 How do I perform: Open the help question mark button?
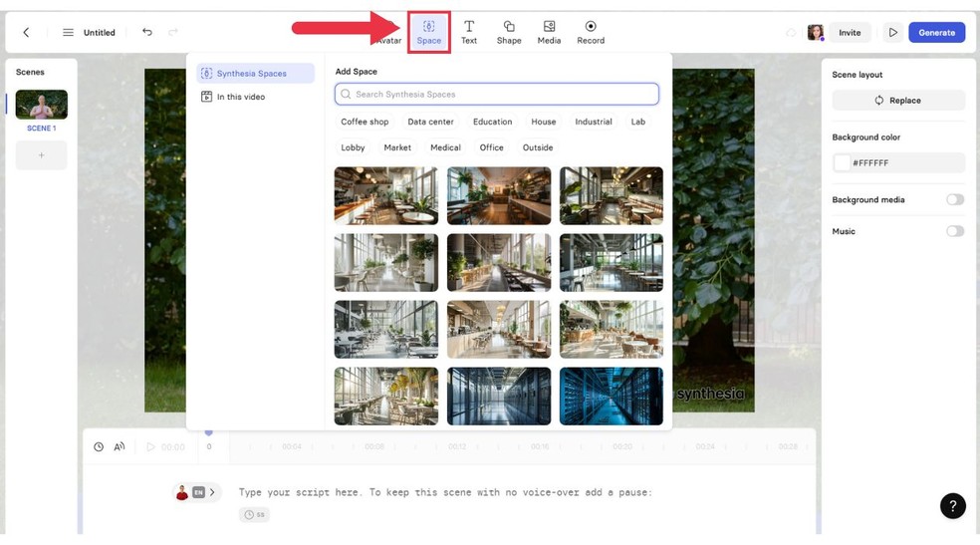(952, 506)
